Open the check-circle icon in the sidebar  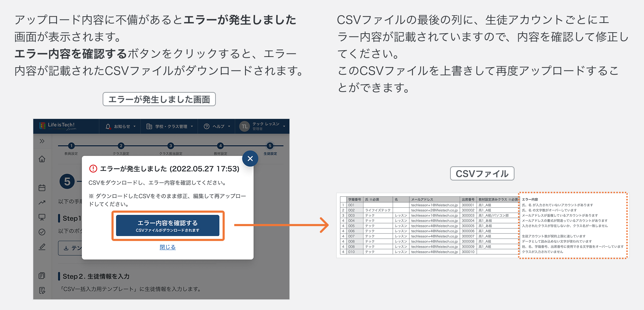(42, 232)
